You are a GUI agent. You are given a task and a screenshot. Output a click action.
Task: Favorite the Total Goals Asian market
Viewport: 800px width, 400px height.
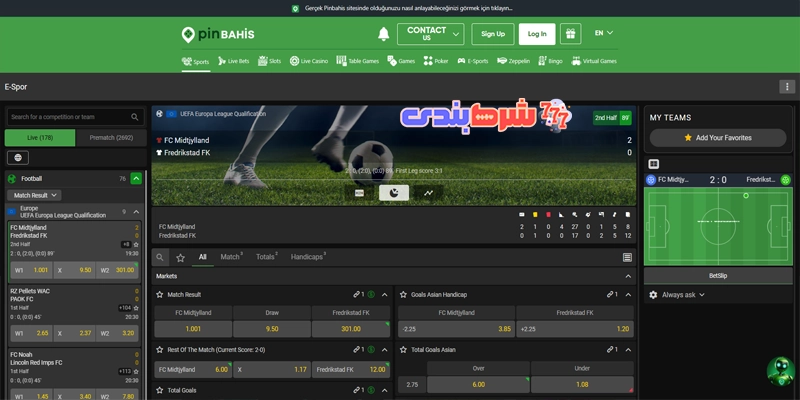click(403, 350)
